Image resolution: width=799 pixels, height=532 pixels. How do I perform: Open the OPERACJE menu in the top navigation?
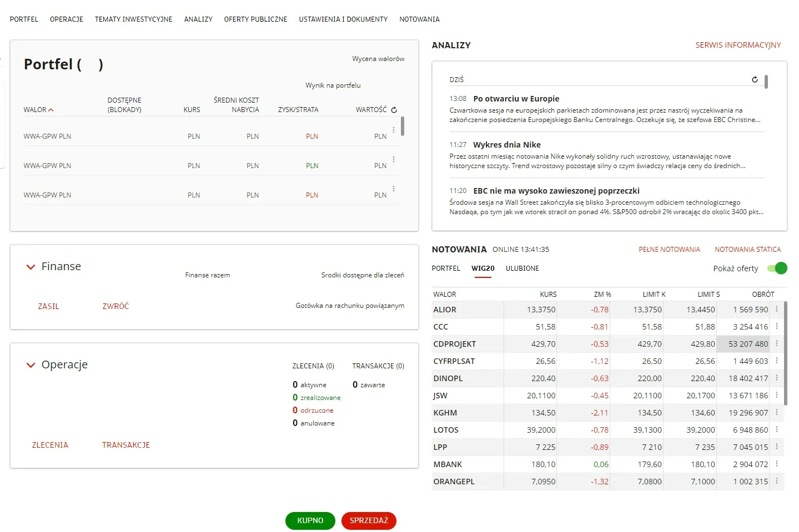(x=67, y=19)
